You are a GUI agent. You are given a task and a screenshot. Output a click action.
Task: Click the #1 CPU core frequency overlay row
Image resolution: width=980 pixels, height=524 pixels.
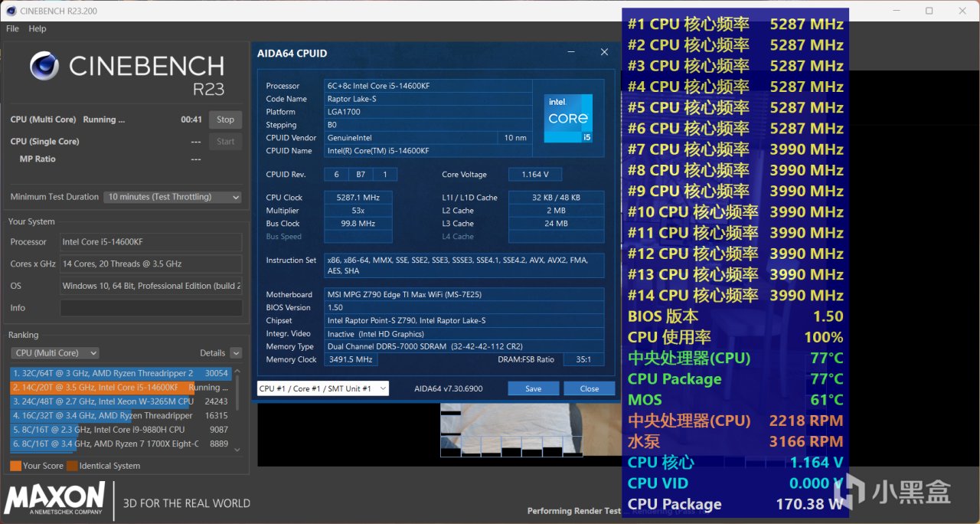click(x=735, y=24)
